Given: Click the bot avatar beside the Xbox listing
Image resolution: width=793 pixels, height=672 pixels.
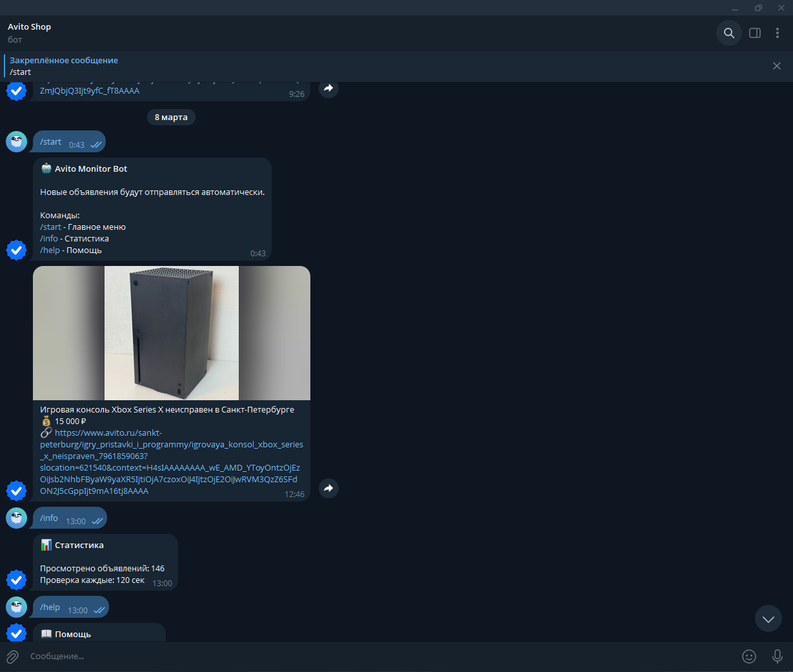Looking at the screenshot, I should [x=16, y=491].
